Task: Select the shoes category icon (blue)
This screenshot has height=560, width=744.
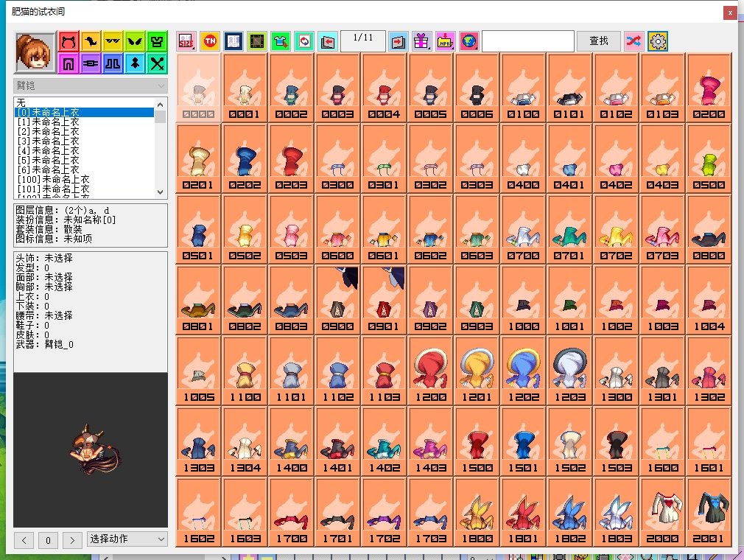Action: 113,63
